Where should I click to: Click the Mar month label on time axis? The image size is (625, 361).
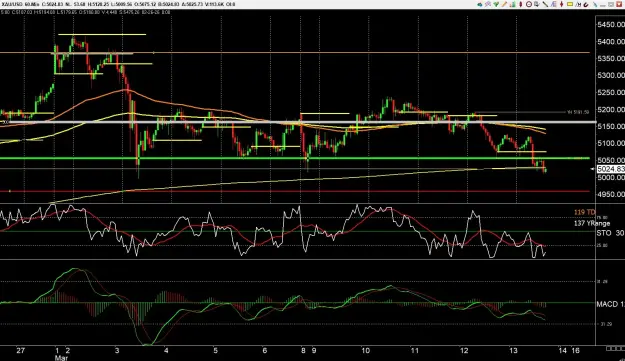click(61, 358)
